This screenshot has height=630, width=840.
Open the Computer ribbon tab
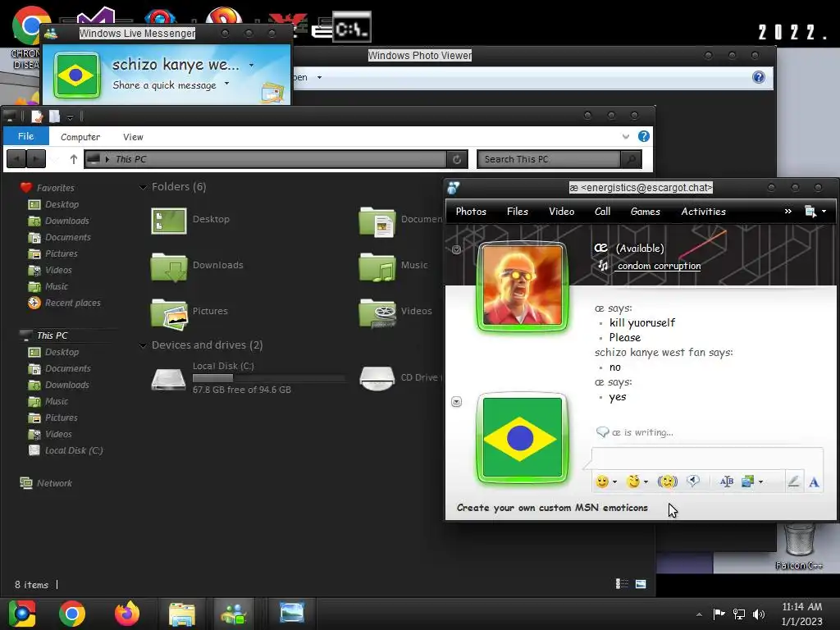tap(80, 137)
